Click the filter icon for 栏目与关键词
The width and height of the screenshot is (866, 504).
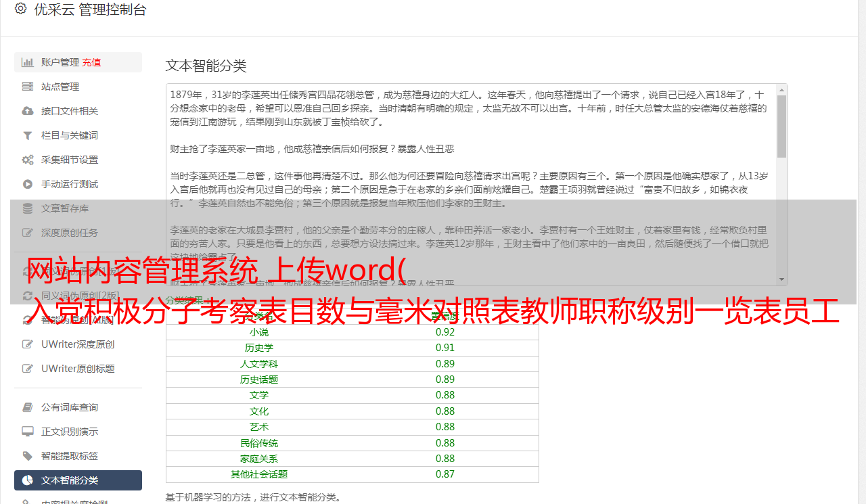pyautogui.click(x=28, y=135)
